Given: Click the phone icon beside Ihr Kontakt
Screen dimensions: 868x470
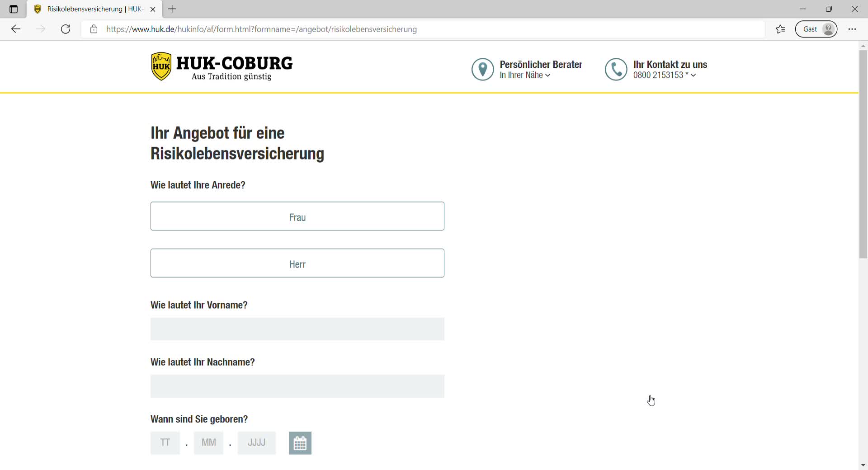Looking at the screenshot, I should pyautogui.click(x=616, y=69).
